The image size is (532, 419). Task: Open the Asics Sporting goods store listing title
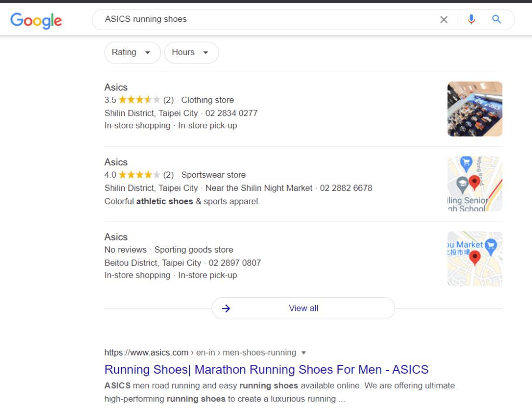click(x=116, y=237)
